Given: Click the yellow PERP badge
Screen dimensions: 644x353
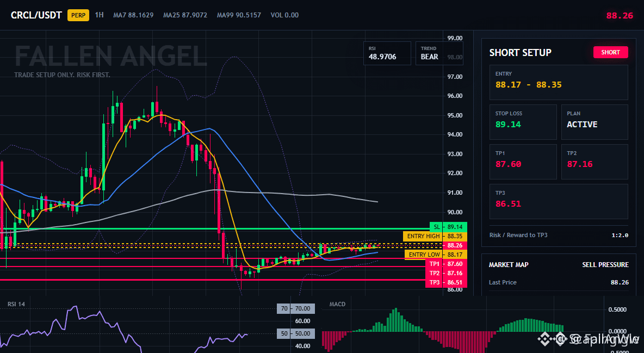Looking at the screenshot, I should (x=78, y=15).
